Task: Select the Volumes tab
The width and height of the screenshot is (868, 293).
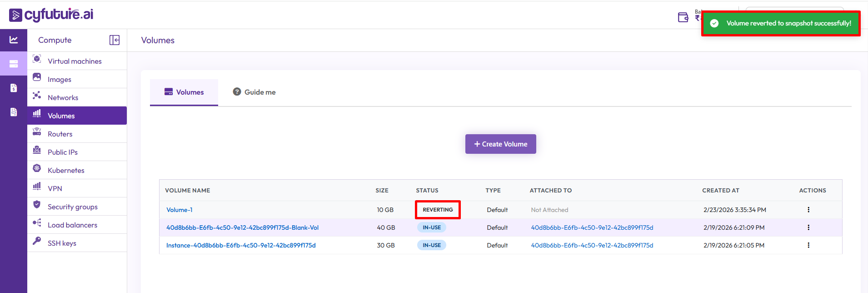Action: coord(184,92)
